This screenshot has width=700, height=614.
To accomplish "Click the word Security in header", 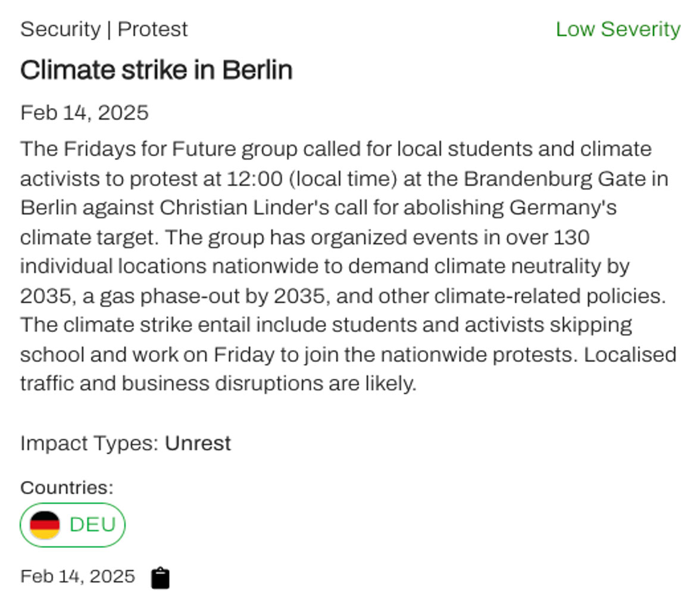I will 61,30.
